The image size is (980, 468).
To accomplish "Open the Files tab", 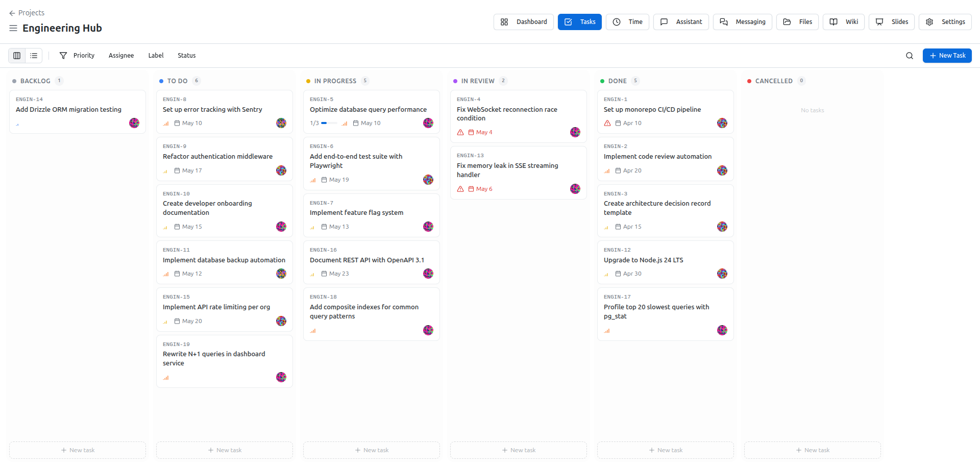I will [x=797, y=22].
